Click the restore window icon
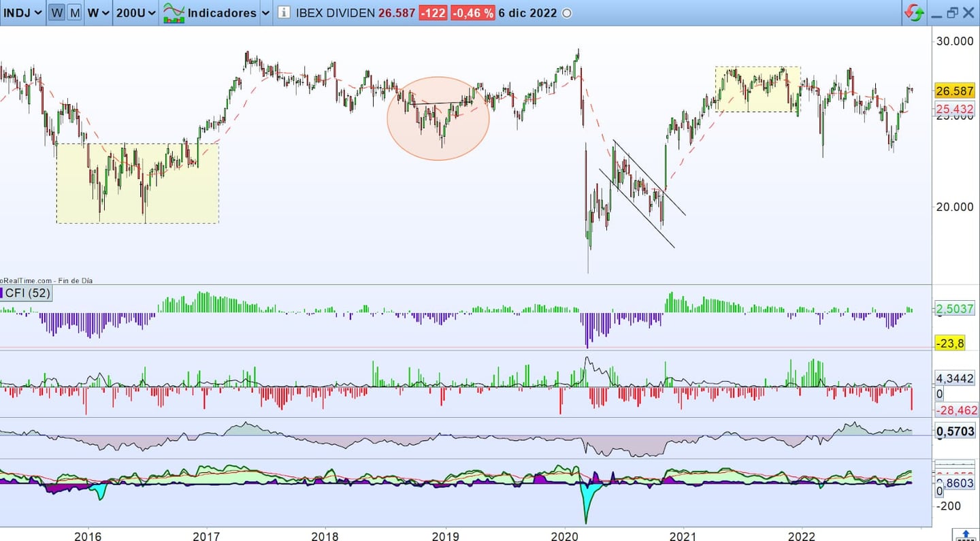Viewport: 980px width, 541px height. (x=952, y=12)
